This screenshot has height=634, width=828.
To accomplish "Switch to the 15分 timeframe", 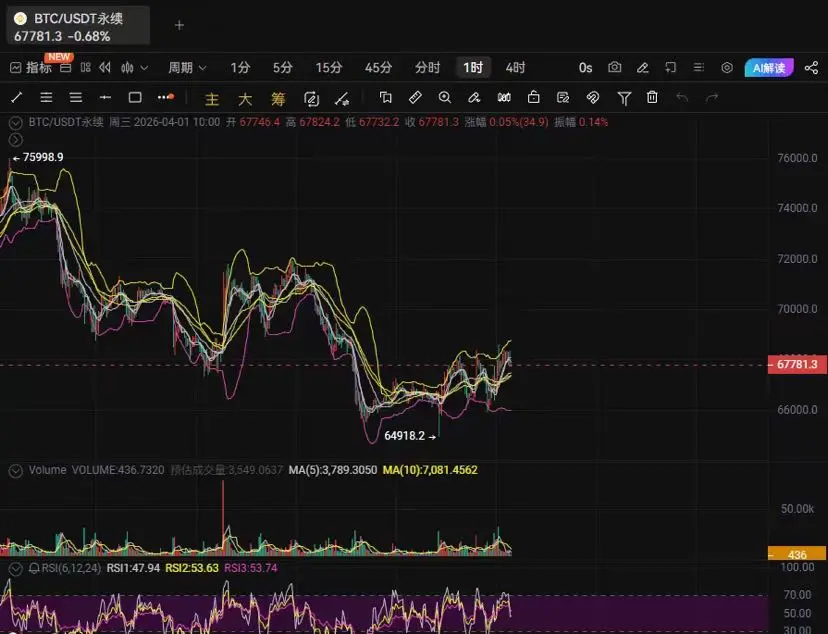I will tap(328, 68).
